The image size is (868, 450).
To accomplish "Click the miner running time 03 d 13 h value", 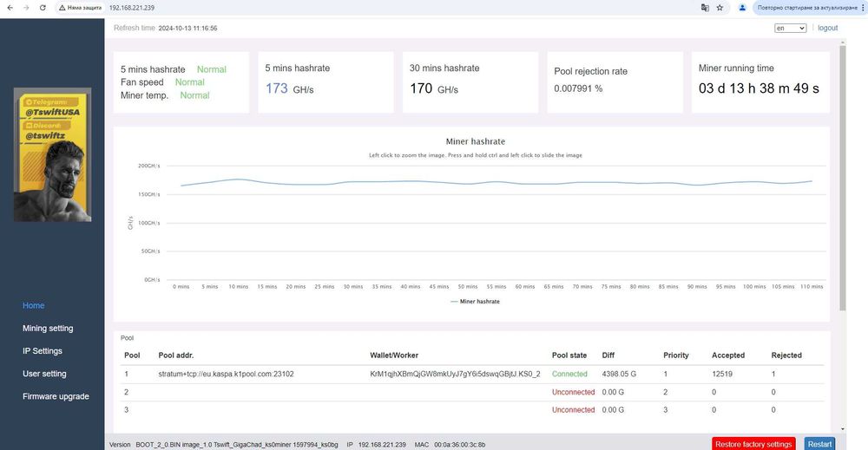I will point(759,88).
